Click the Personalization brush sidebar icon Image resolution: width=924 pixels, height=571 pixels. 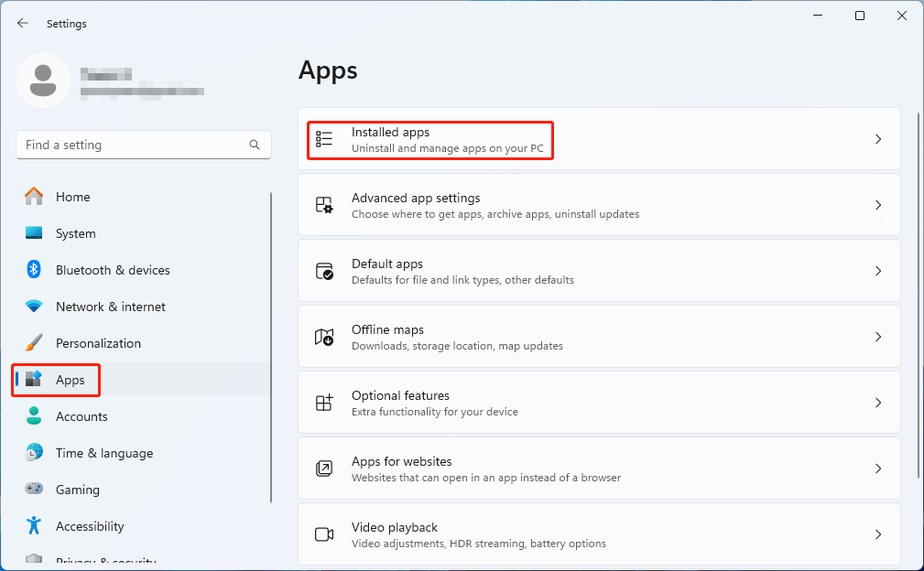click(35, 343)
